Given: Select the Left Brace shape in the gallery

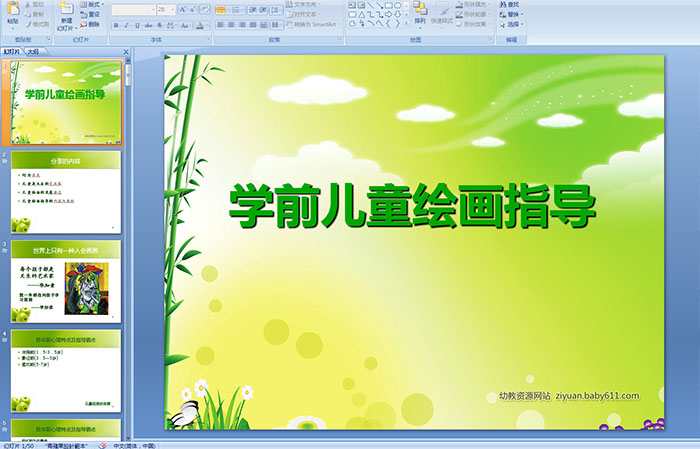Looking at the screenshot, I should (388, 23).
